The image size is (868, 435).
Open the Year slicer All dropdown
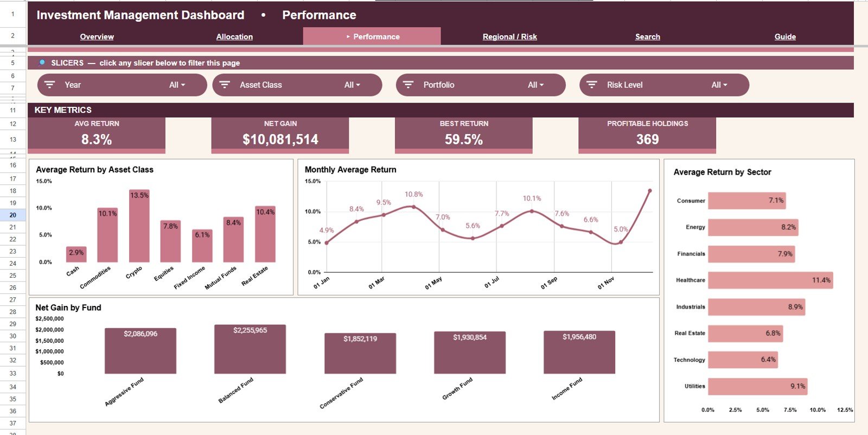click(177, 85)
